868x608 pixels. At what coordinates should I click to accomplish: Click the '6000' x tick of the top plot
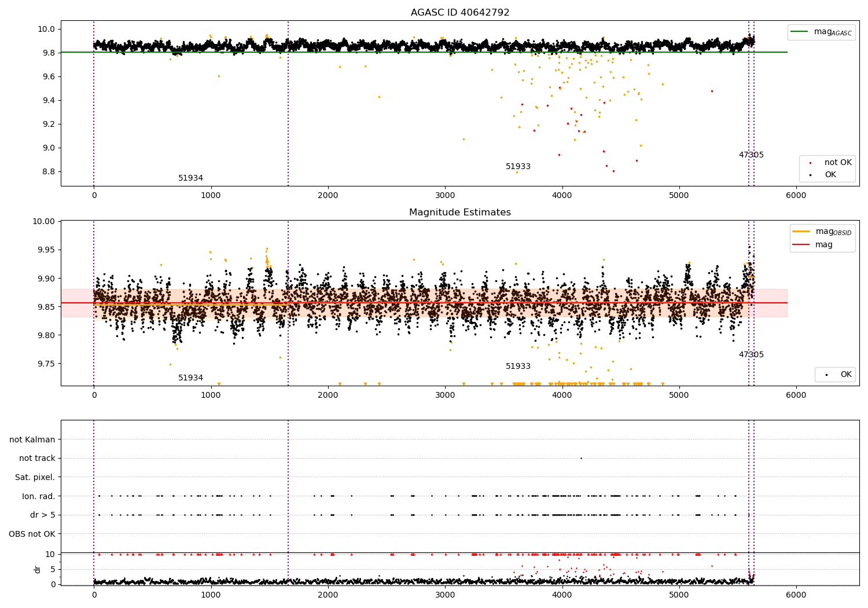[796, 196]
